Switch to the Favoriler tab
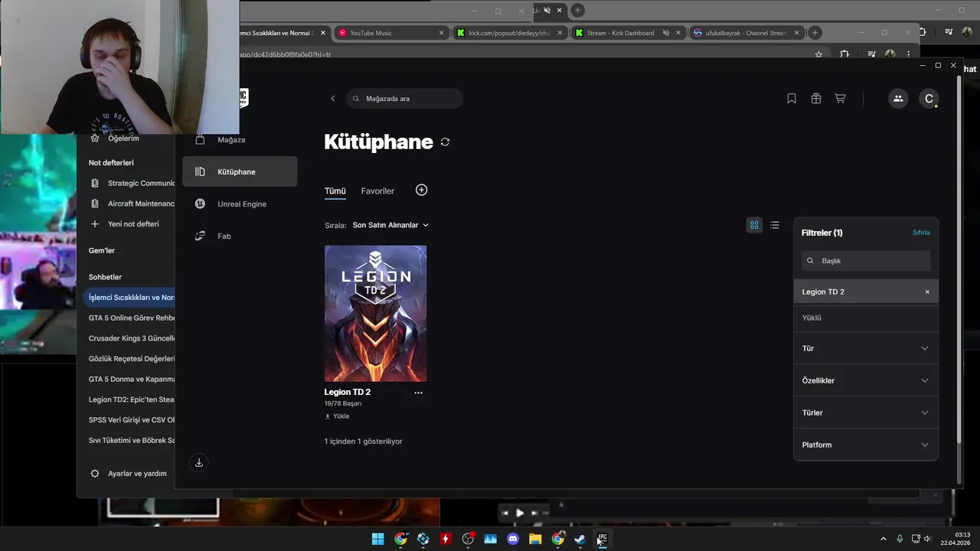980x551 pixels. pyautogui.click(x=377, y=191)
